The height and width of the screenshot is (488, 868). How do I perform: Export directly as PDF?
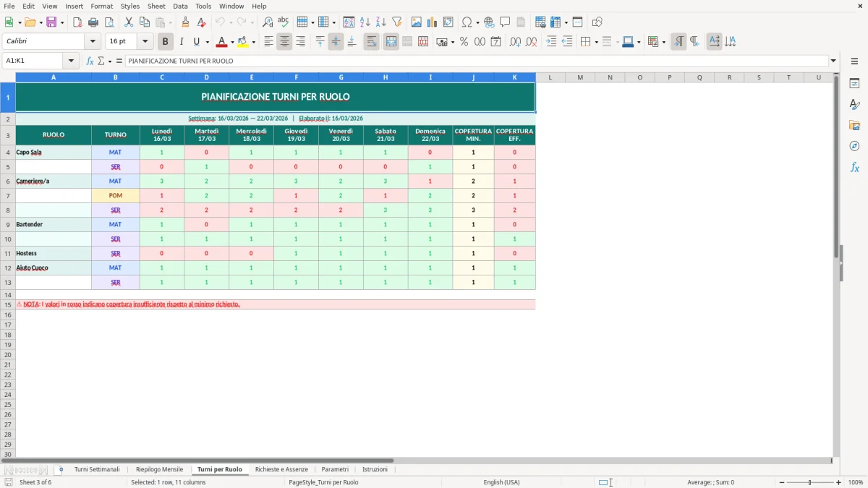pos(77,22)
